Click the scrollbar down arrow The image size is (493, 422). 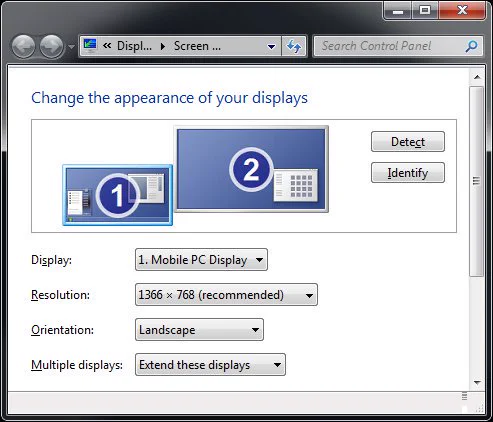pos(477,383)
